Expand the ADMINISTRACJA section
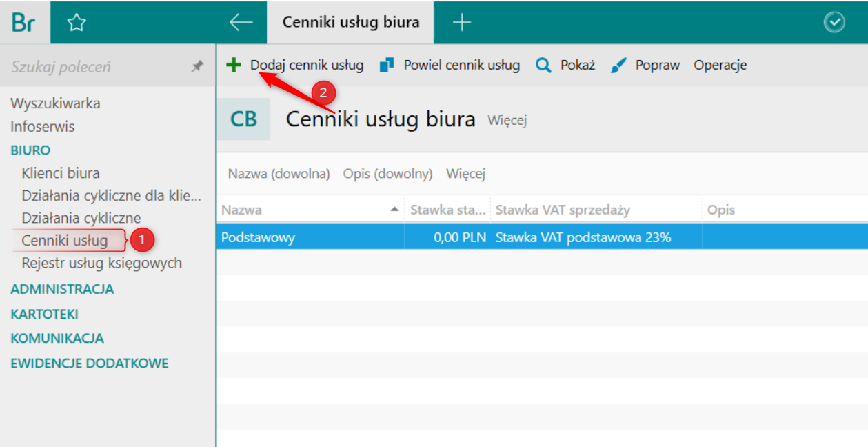The height and width of the screenshot is (447, 868). [x=62, y=289]
